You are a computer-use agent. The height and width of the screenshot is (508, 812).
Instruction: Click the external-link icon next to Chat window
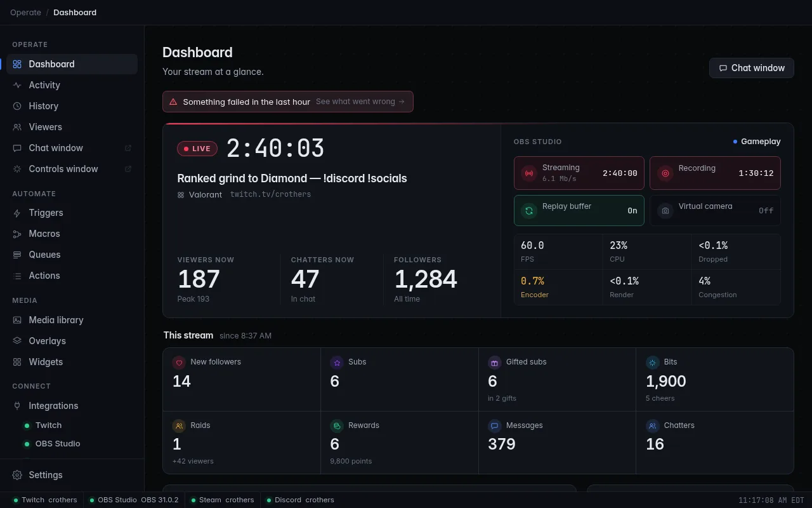click(128, 148)
